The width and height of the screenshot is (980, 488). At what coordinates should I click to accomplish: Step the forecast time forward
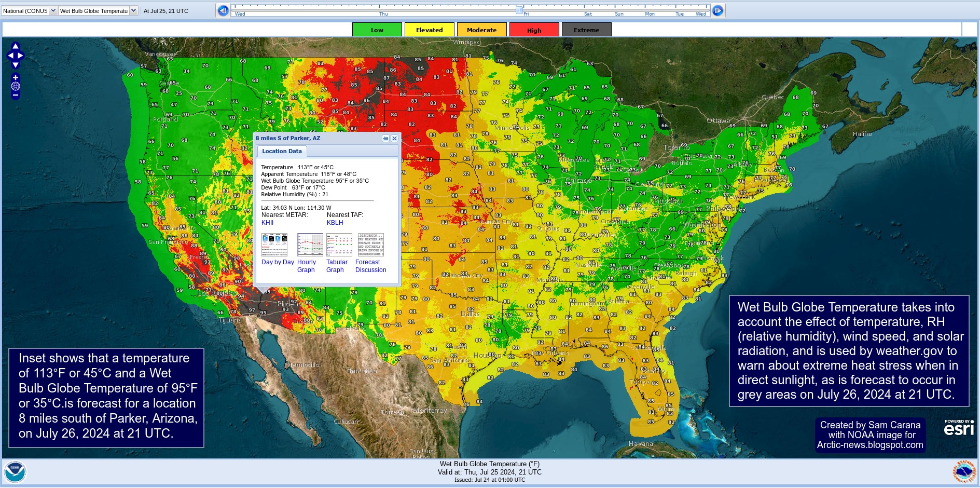point(717,10)
